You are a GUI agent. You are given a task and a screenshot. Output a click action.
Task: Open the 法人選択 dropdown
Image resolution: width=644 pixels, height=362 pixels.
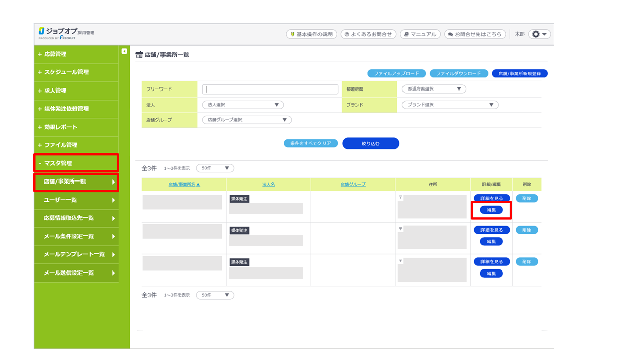point(243,105)
